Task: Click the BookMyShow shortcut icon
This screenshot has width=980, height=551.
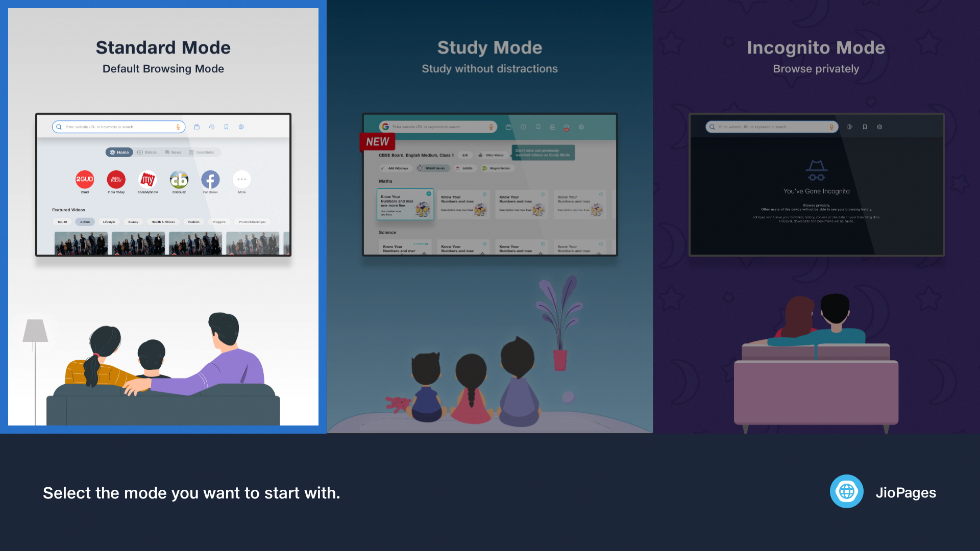Action: tap(148, 179)
